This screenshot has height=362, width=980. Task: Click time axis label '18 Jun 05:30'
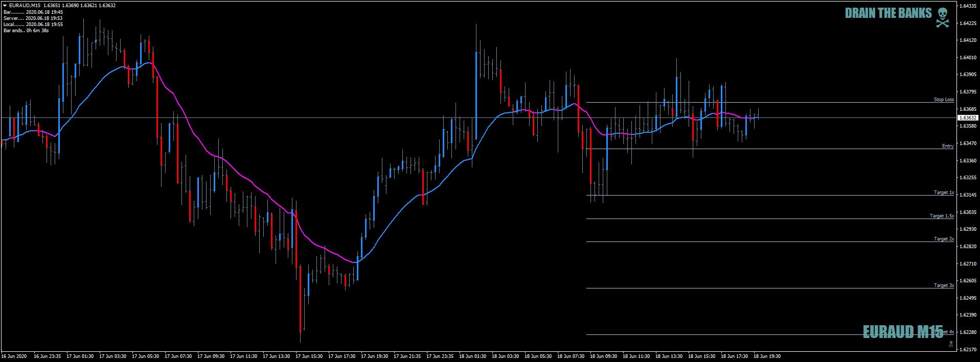pyautogui.click(x=538, y=356)
